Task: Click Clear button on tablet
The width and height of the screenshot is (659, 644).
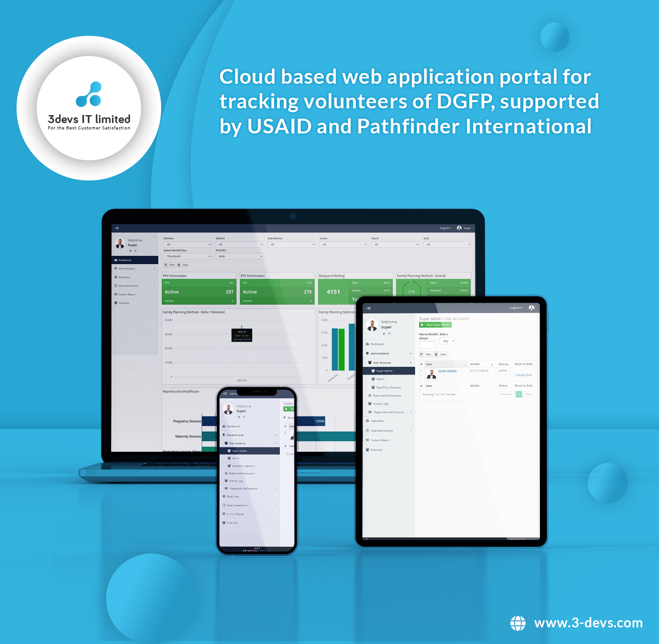Action: pyautogui.click(x=441, y=354)
